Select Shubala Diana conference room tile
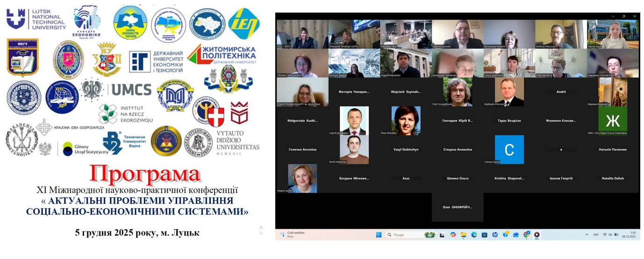 click(405, 34)
